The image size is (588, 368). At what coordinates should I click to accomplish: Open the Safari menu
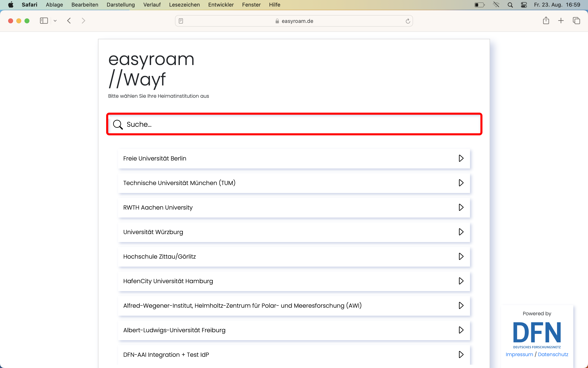(x=29, y=5)
